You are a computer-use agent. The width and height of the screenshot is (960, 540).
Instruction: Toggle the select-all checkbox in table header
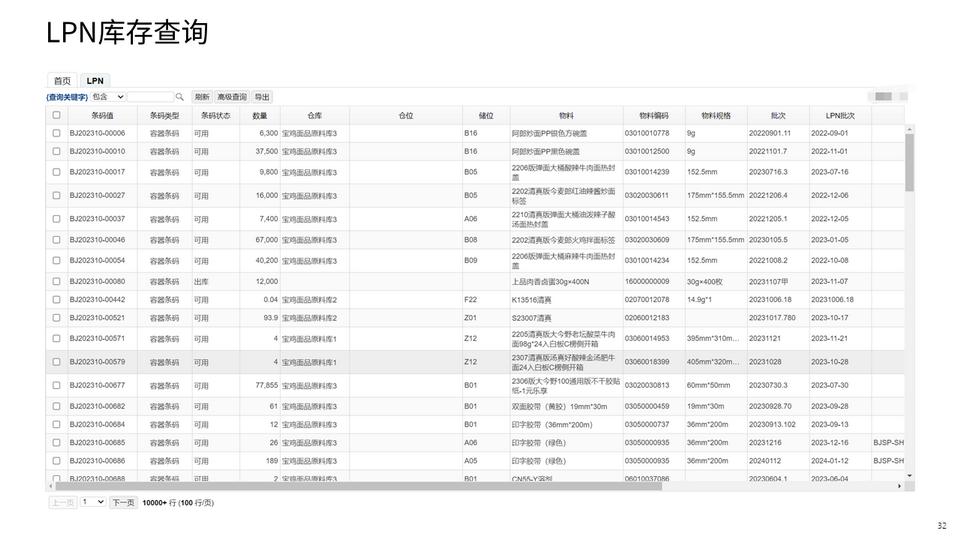56,115
